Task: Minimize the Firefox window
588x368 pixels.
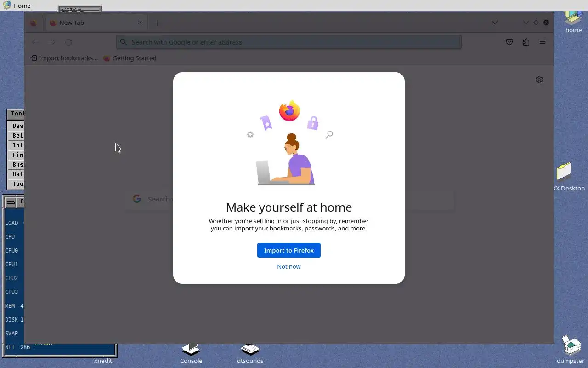Action: pos(526,23)
